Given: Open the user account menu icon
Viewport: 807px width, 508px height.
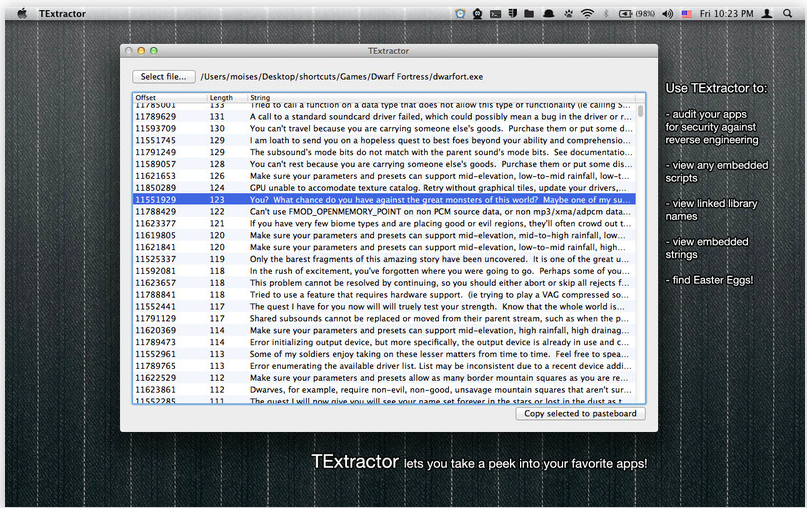Looking at the screenshot, I should click(767, 14).
